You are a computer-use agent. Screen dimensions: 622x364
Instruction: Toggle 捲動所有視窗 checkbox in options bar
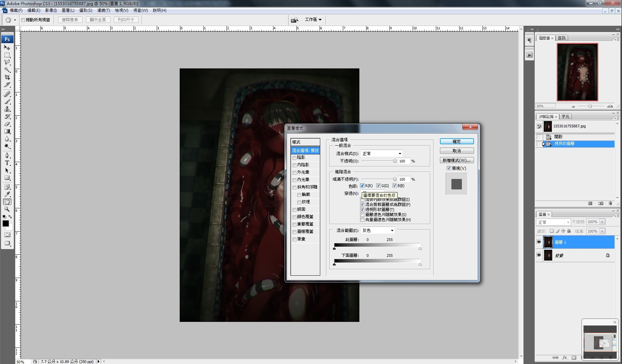tap(23, 20)
